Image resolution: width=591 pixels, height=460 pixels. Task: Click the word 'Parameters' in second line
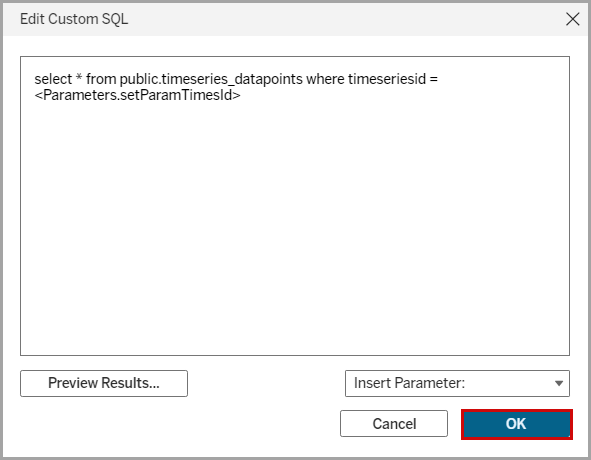(x=80, y=95)
